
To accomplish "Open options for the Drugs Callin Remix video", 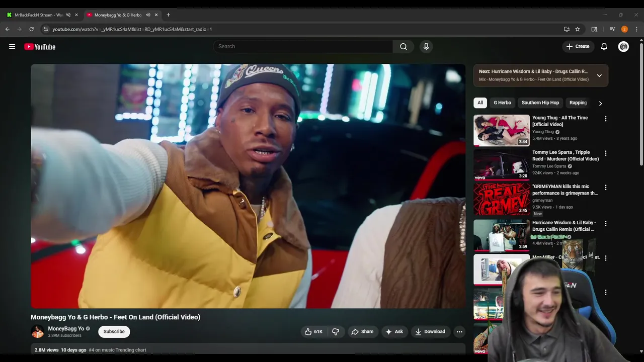I will tap(606, 223).
